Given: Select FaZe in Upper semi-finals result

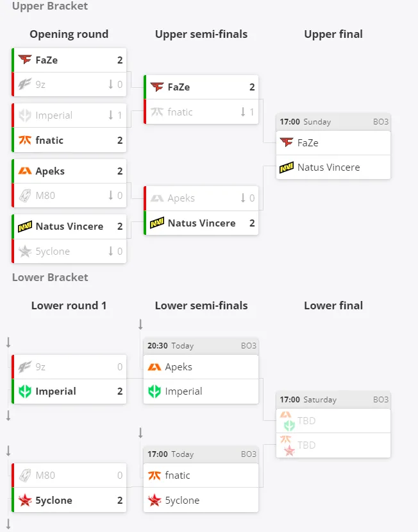Looking at the screenshot, I should coord(201,87).
